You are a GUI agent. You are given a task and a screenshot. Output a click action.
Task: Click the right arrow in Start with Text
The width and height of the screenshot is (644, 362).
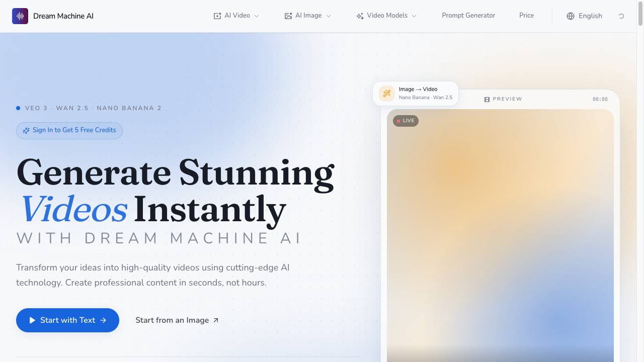point(103,320)
